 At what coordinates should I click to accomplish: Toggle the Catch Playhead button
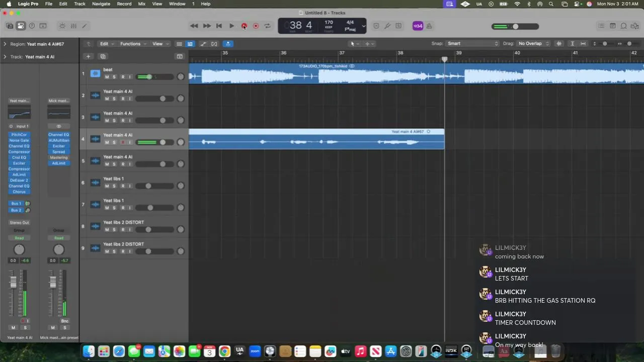click(x=228, y=44)
